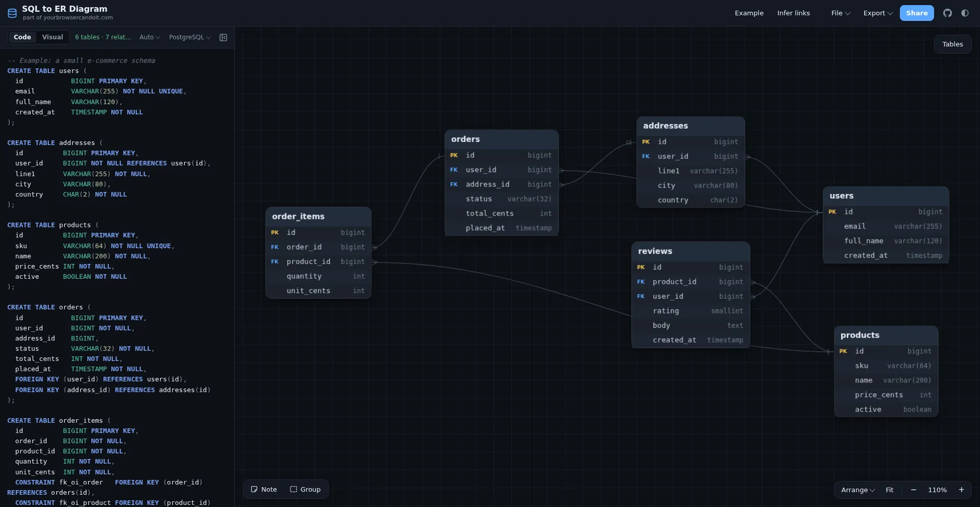Click PK badge of order_items id
The image size is (980, 507).
point(275,232)
